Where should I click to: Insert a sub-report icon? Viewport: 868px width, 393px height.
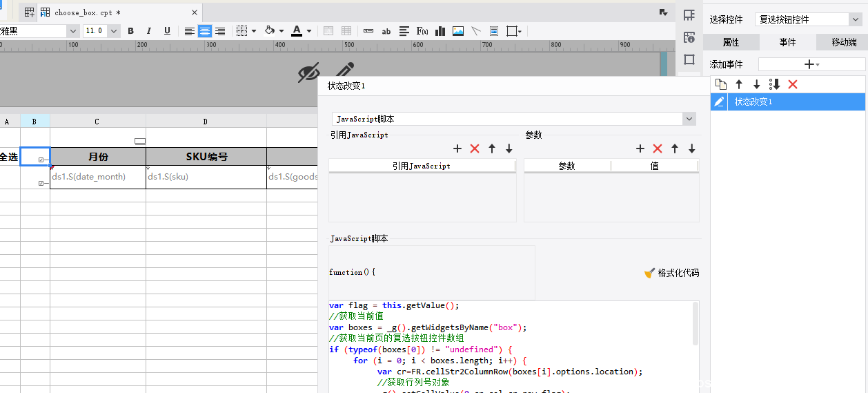494,31
